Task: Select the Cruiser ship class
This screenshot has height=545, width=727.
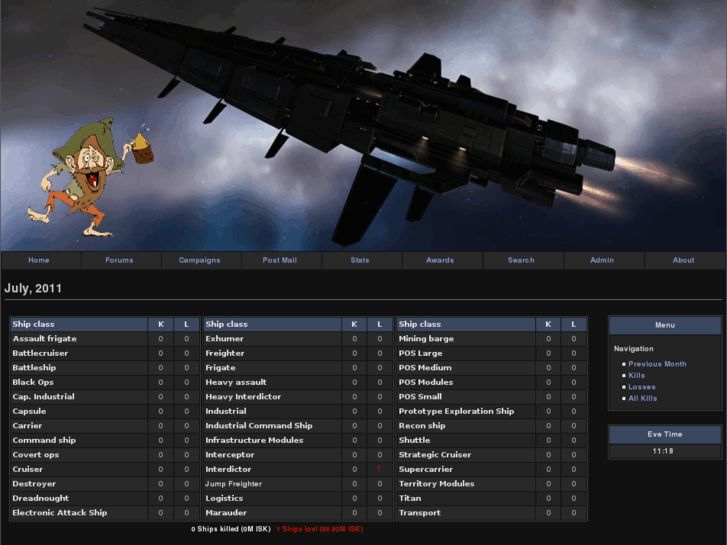Action: [x=27, y=469]
